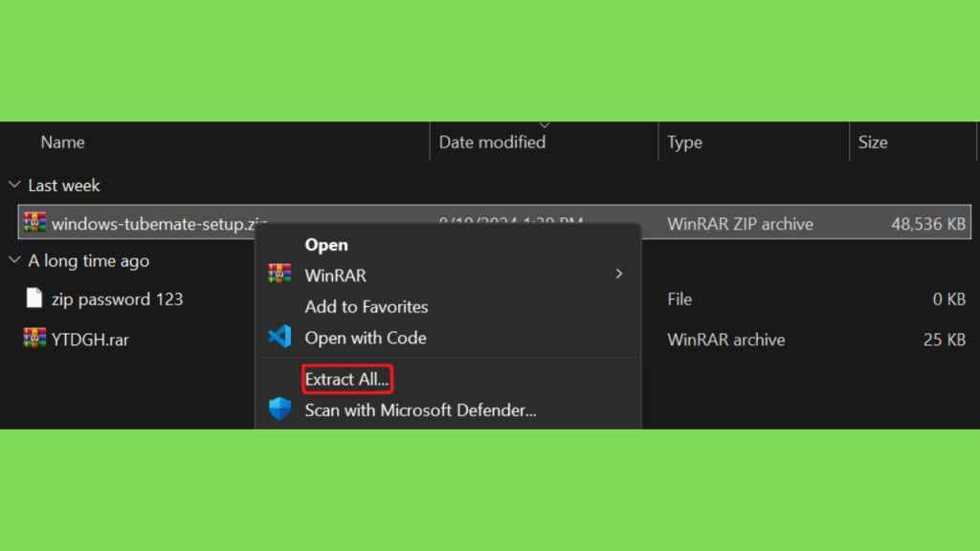980x551 pixels.
Task: Select Add to Favorites in context menu
Action: coord(367,307)
